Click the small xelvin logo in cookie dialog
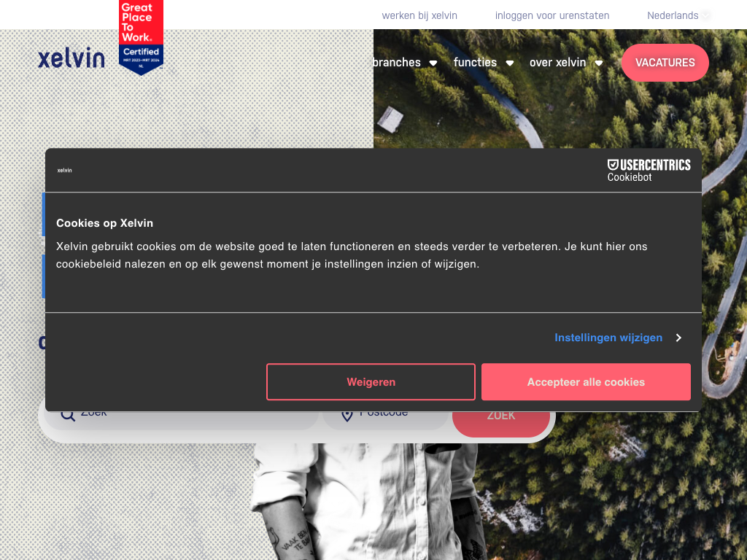The height and width of the screenshot is (560, 747). point(65,171)
